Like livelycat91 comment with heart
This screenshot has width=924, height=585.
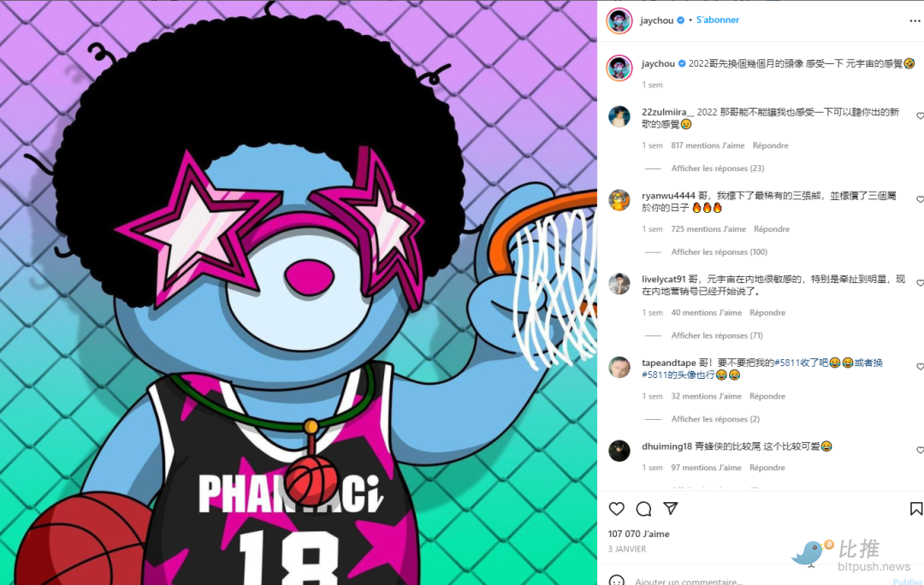point(920,283)
